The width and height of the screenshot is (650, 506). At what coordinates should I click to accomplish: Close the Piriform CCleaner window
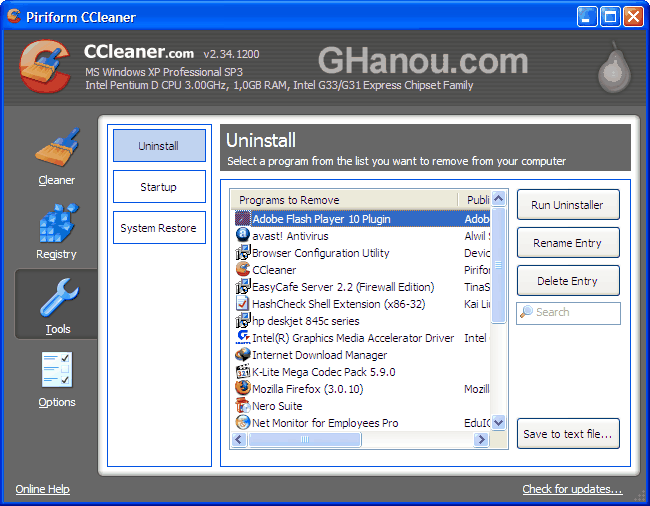633,17
